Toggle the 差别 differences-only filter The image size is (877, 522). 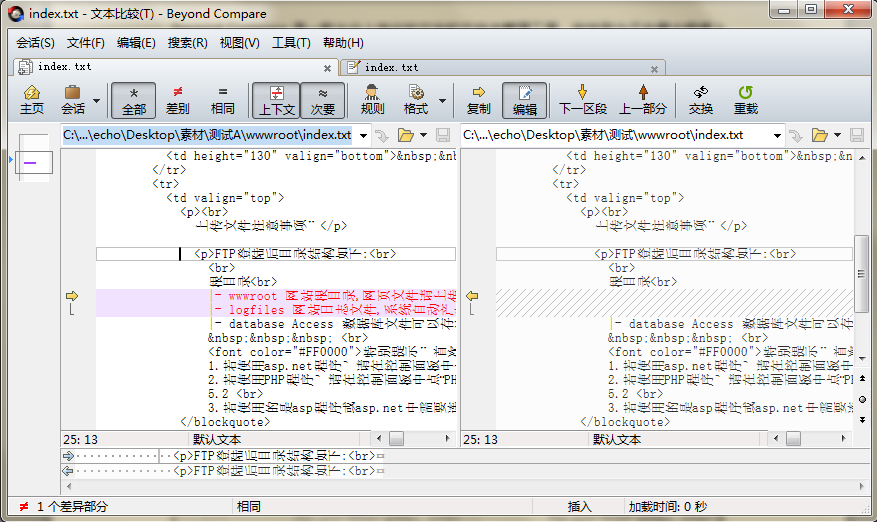pos(178,99)
